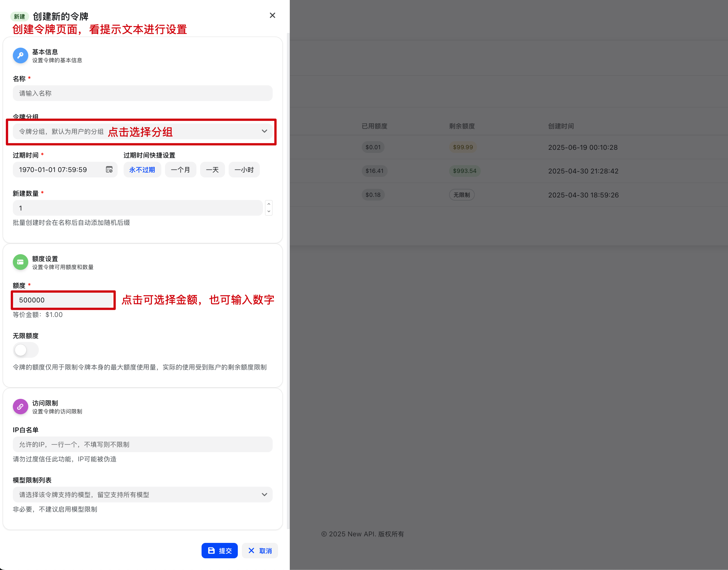
Task: Focus the 额度 field showing 500000
Action: tap(63, 300)
